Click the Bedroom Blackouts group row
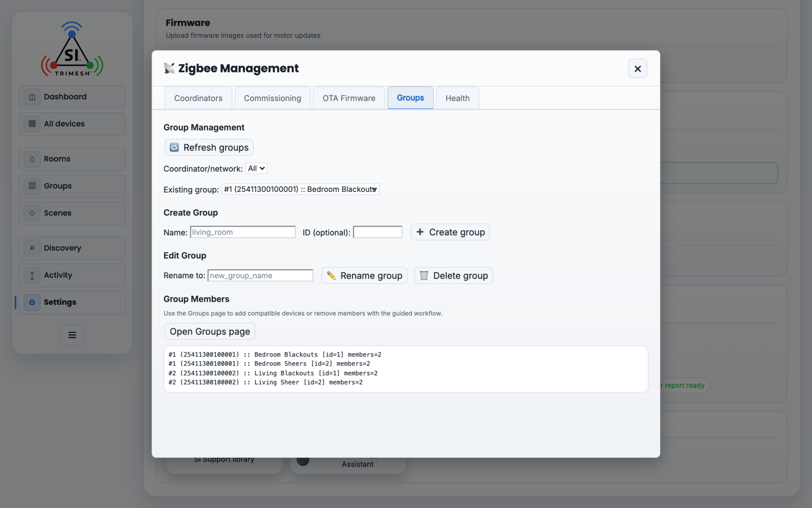The height and width of the screenshot is (508, 812). tap(275, 355)
